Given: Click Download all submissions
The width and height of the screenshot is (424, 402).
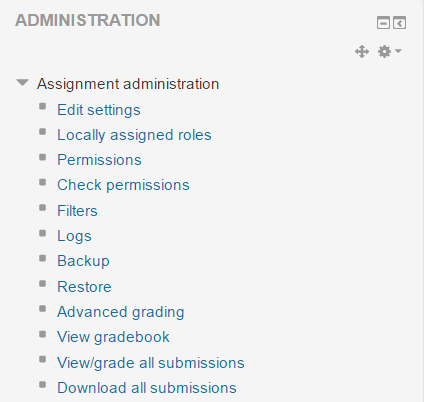Looking at the screenshot, I should pos(147,388).
